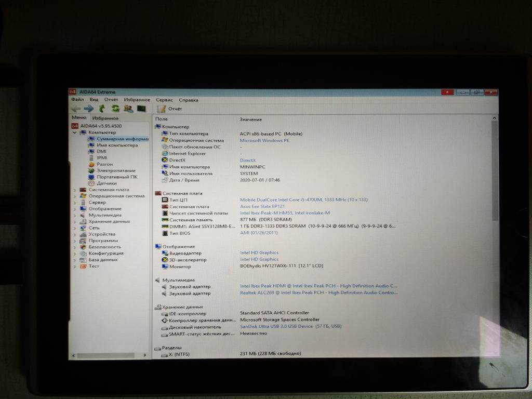Expand the Сеть tree node
The width and height of the screenshot is (532, 399).
(x=75, y=228)
